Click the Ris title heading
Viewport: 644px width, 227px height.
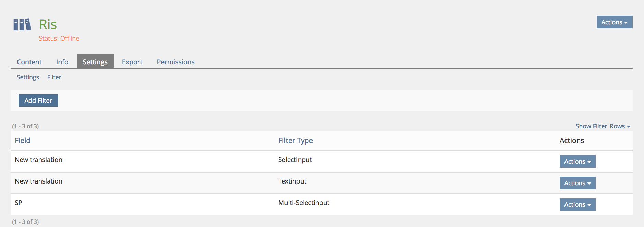pos(48,25)
